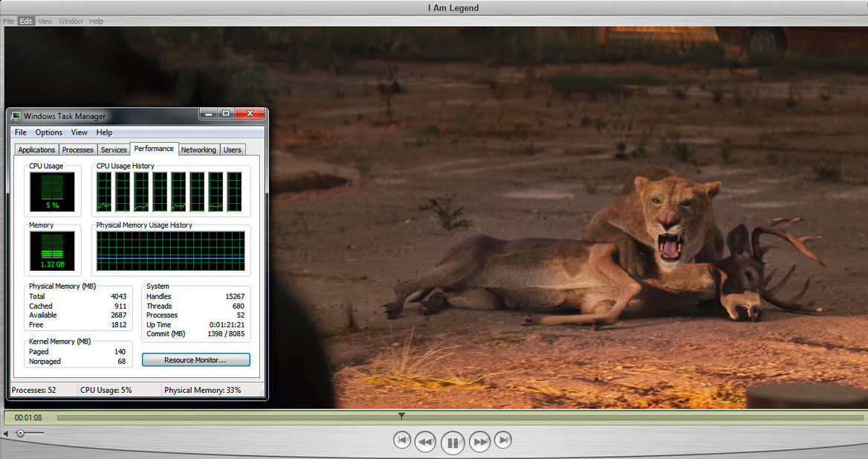This screenshot has width=868, height=459.
Task: Click the Kernel Memory Paged value 140
Action: pos(120,351)
